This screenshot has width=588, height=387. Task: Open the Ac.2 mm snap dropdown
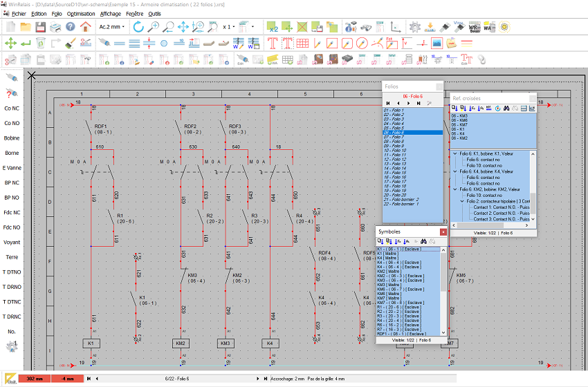[112, 27]
